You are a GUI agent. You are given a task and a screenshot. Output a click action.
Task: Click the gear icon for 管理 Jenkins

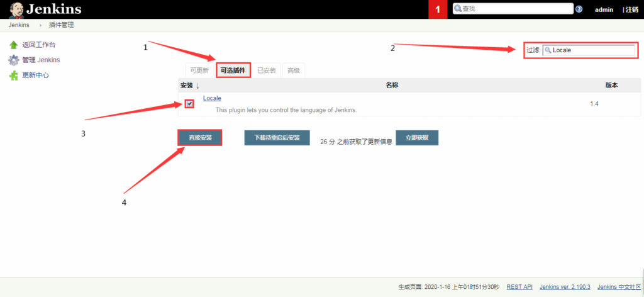(14, 60)
